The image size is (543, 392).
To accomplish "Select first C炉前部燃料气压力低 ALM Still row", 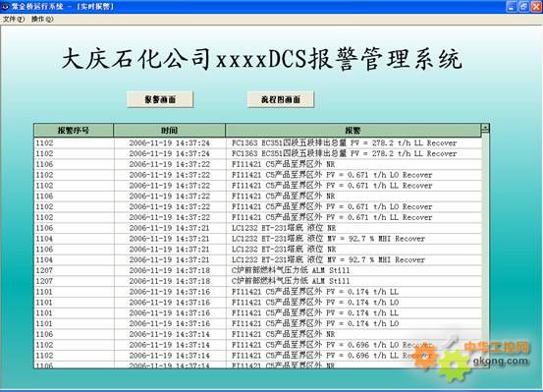I will [258, 270].
